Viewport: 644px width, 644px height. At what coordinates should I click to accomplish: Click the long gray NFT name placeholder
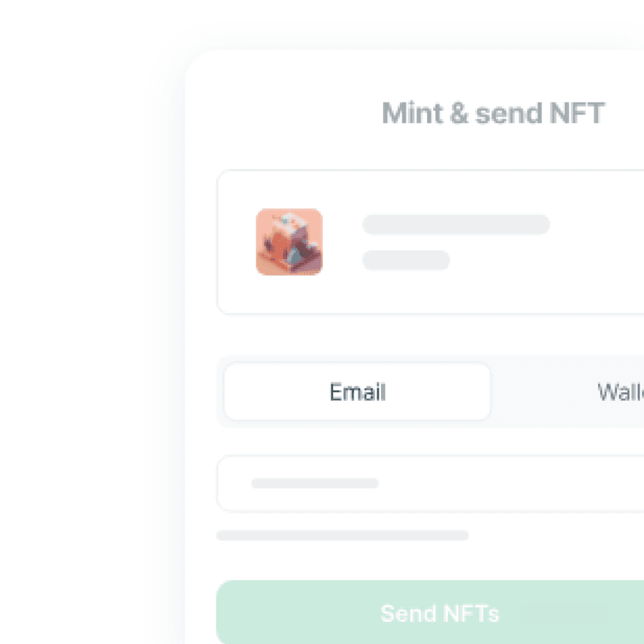pyautogui.click(x=456, y=225)
